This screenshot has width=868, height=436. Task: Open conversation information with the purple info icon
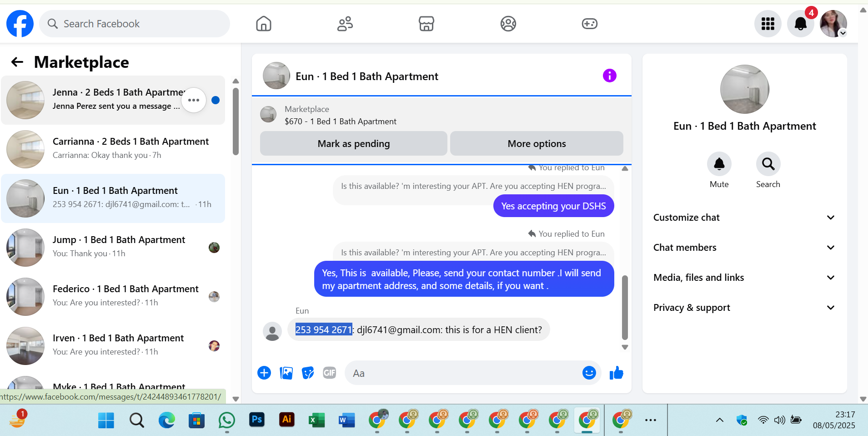tap(610, 76)
